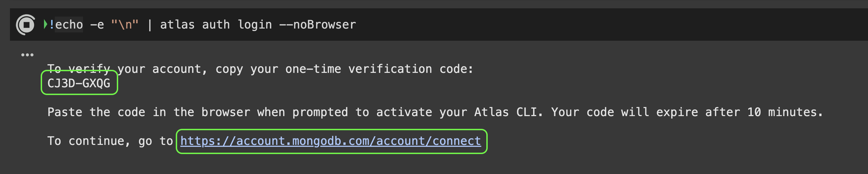Click the word atlas in the command

coord(177,25)
